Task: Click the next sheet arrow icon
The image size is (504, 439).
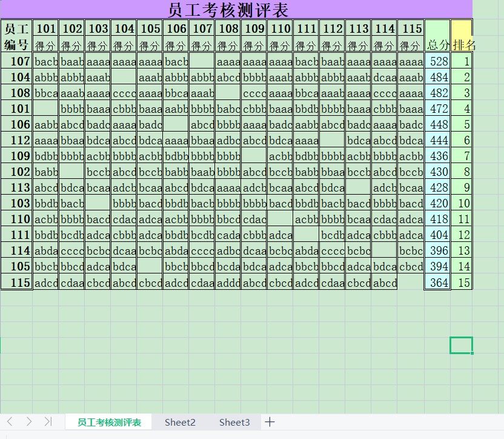Action: click(28, 422)
